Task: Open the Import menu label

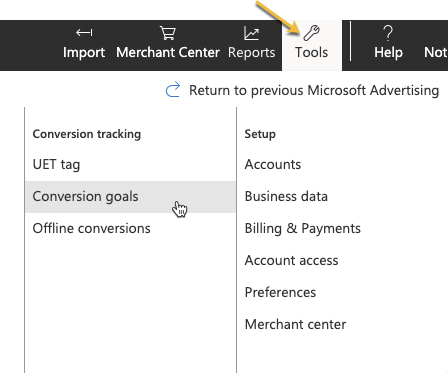Action: coord(84,53)
